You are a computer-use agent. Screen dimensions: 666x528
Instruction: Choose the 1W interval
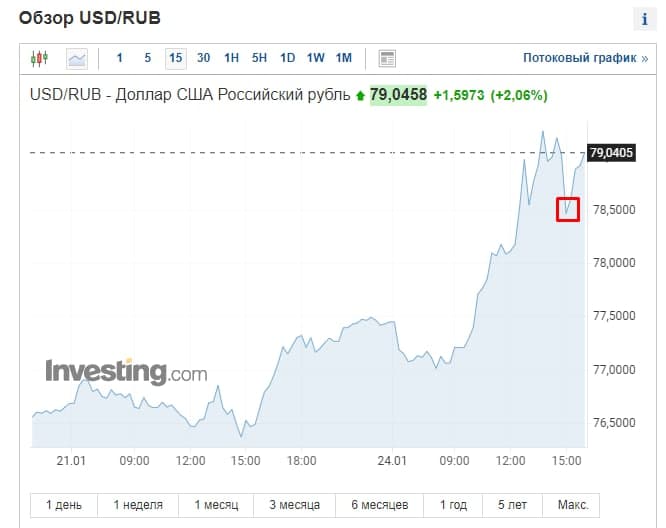click(316, 58)
